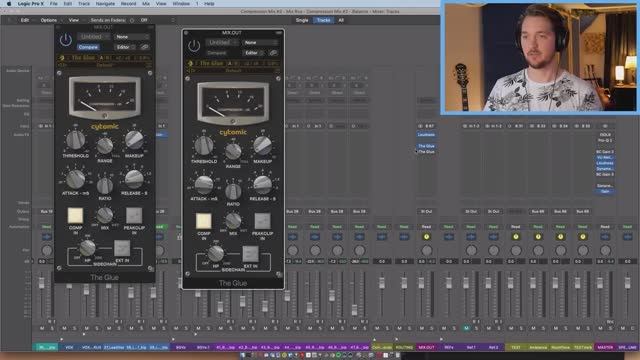Click Loudness plugin slot on MIX OUT channel
640x360 pixels.
click(427, 134)
